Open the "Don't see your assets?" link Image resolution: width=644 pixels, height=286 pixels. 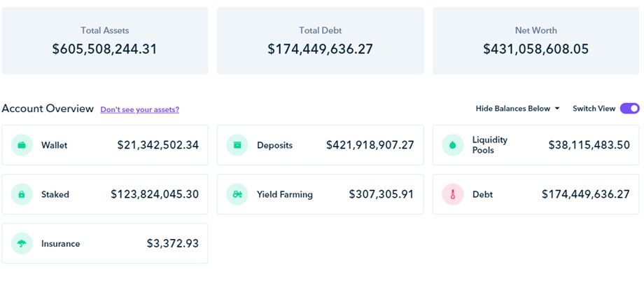[139, 109]
